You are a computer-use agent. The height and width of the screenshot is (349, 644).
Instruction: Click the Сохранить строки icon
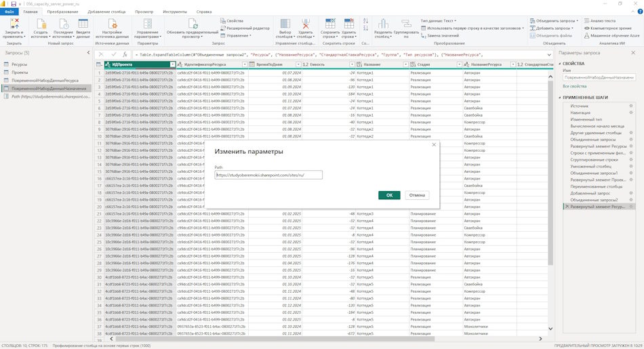point(330,24)
